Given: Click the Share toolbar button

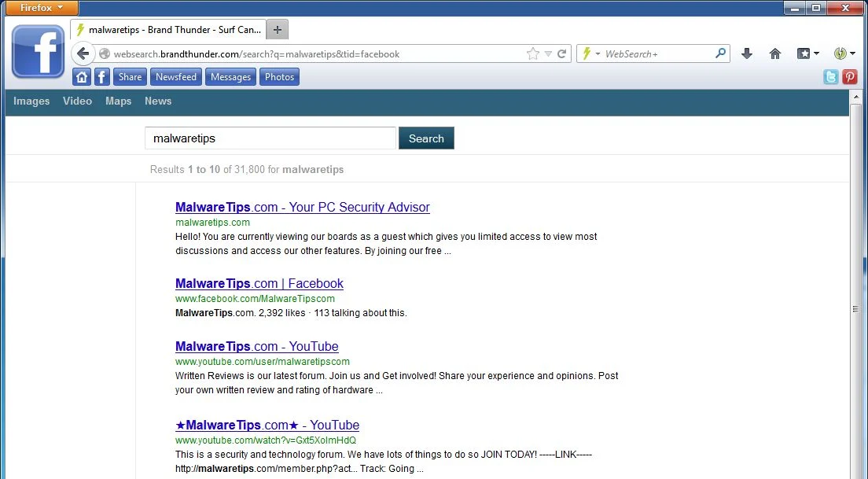Looking at the screenshot, I should click(x=130, y=77).
